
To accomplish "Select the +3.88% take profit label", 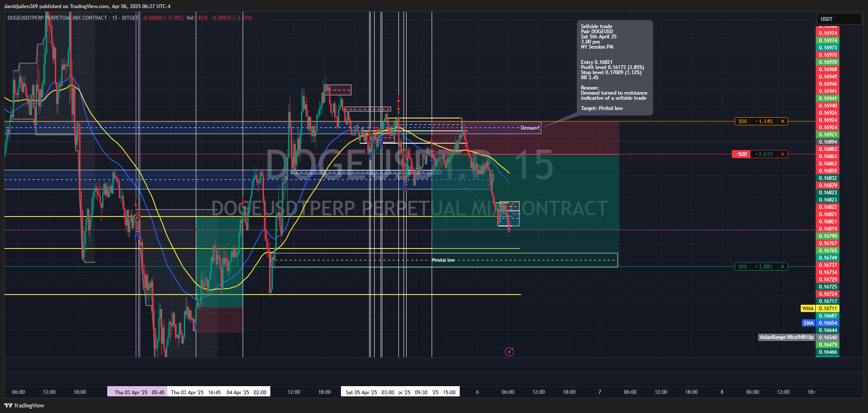I will (764, 267).
